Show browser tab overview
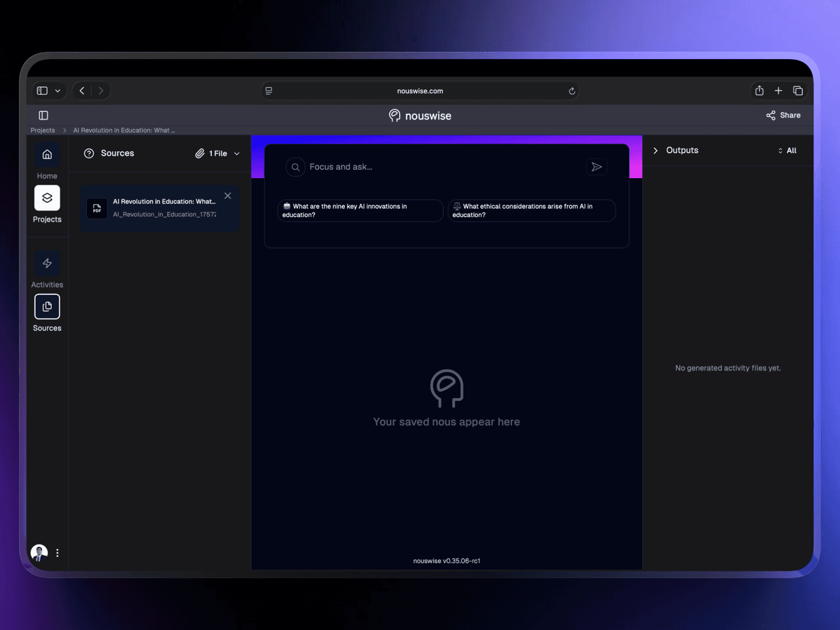This screenshot has height=630, width=840. tap(798, 91)
